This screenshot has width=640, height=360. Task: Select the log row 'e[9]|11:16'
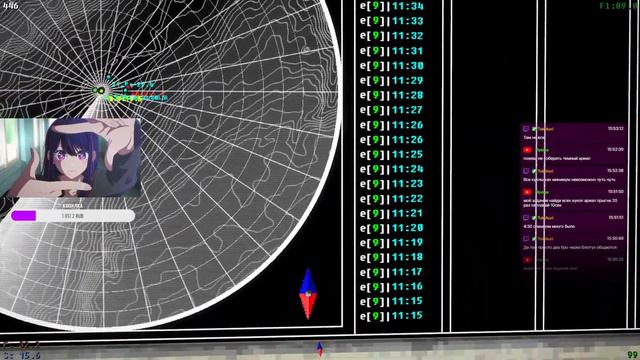point(391,287)
